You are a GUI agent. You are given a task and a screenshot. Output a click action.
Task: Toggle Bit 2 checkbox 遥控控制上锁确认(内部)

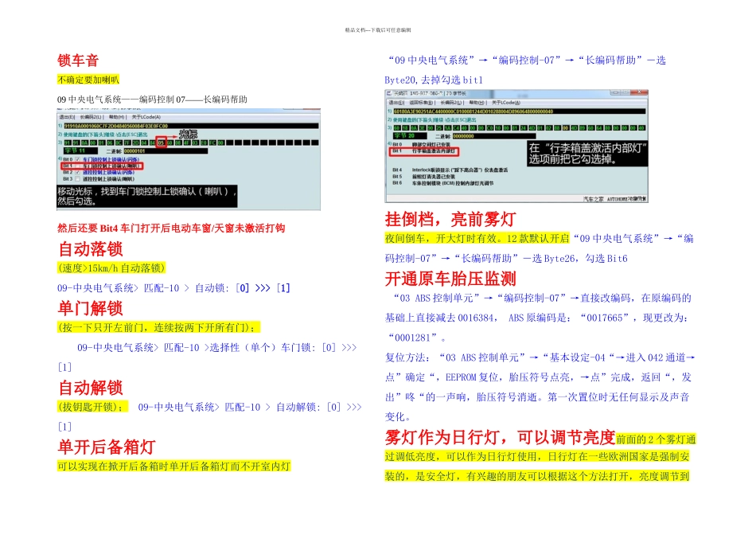(x=78, y=172)
